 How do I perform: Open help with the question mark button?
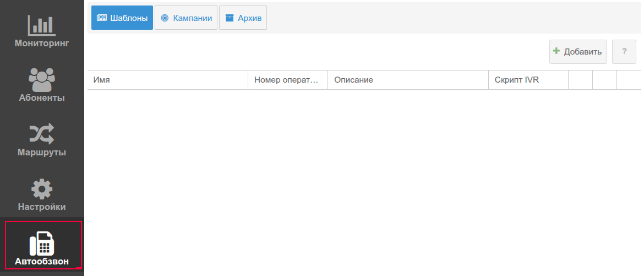[x=624, y=52]
